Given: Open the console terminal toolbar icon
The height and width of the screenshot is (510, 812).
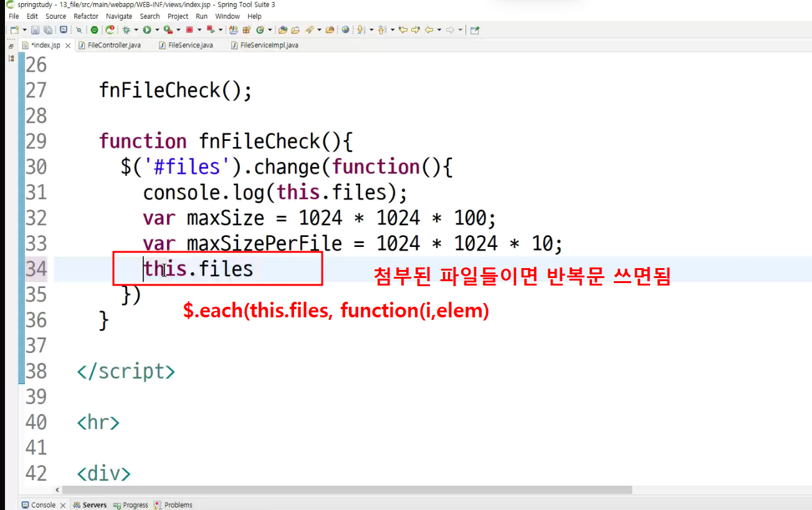Looking at the screenshot, I should [63, 29].
